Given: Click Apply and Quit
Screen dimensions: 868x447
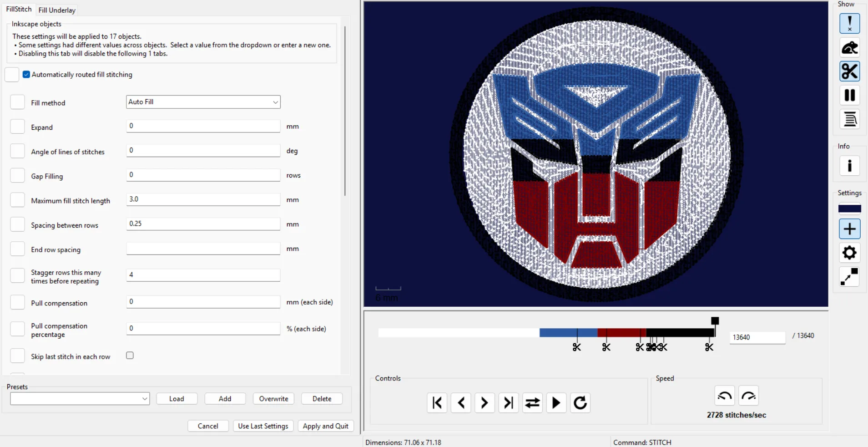Looking at the screenshot, I should pos(326,426).
